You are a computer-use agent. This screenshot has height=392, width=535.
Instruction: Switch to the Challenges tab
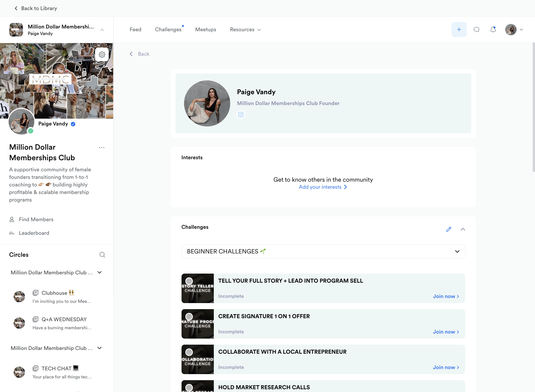(168, 29)
